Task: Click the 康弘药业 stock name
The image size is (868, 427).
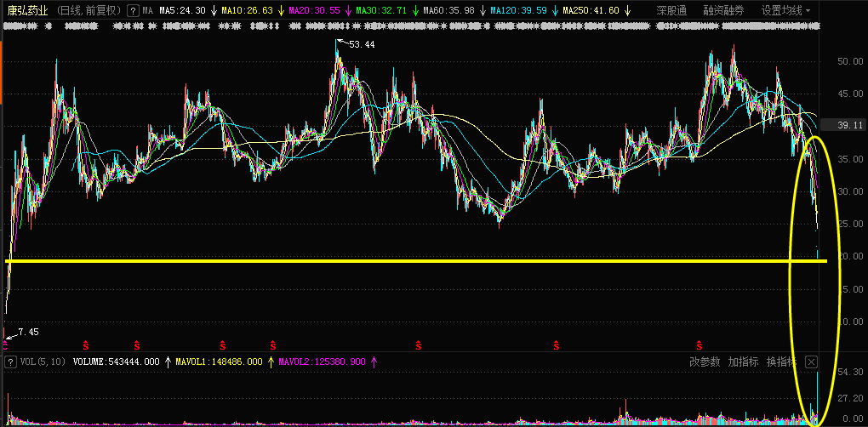Action: pos(29,11)
